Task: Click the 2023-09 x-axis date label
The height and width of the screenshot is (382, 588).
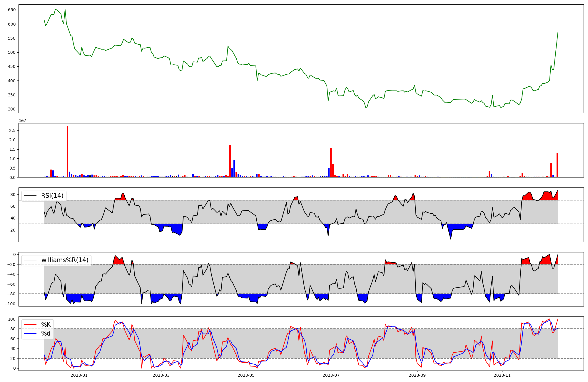Action: [x=417, y=375]
